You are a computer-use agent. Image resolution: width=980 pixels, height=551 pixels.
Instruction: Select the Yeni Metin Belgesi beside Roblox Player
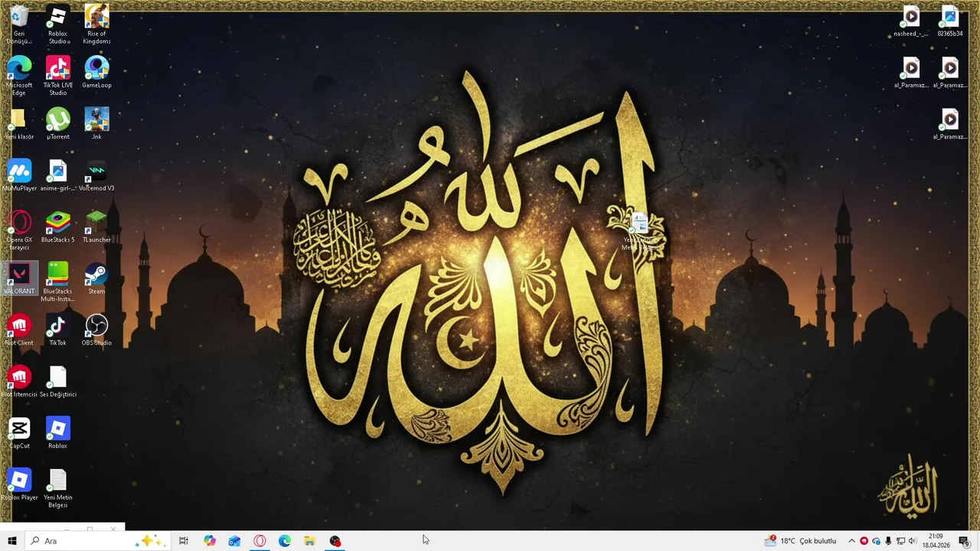coord(57,487)
